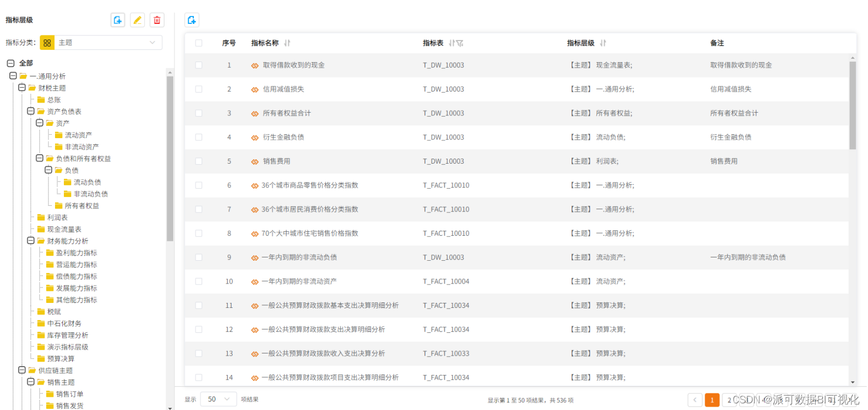Delete the selected indicator level
This screenshot has width=868, height=410.
tap(157, 20)
